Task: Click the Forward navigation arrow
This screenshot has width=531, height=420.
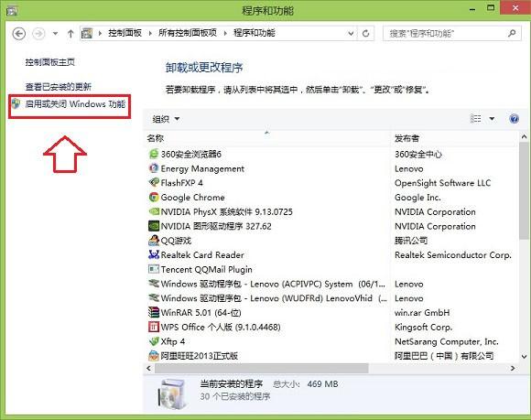Action: tap(38, 34)
